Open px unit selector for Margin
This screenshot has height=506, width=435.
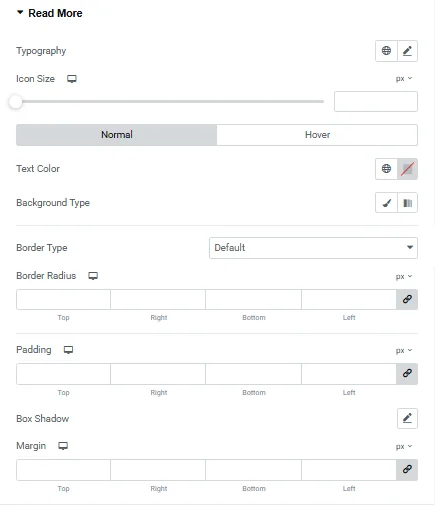tap(404, 446)
